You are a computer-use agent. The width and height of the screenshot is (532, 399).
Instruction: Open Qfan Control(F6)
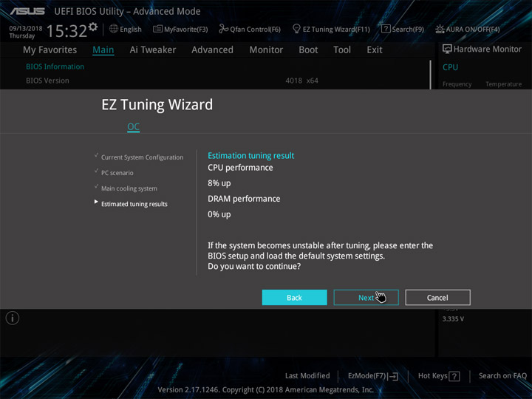click(250, 29)
